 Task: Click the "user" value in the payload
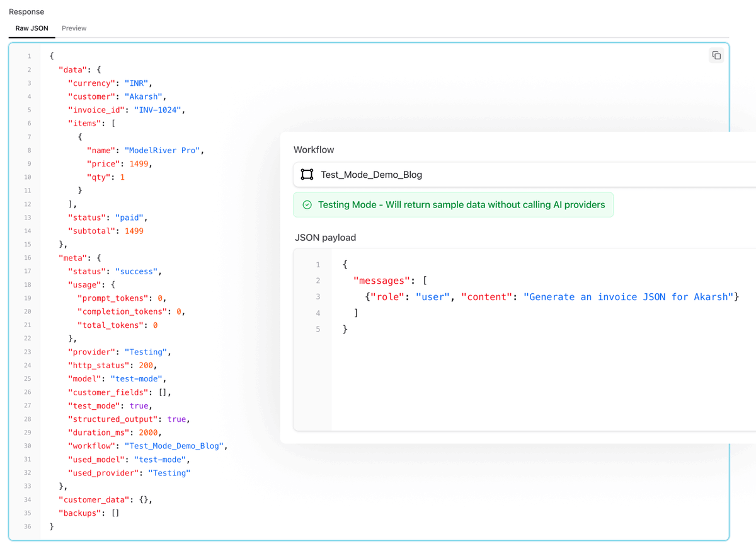pos(433,297)
